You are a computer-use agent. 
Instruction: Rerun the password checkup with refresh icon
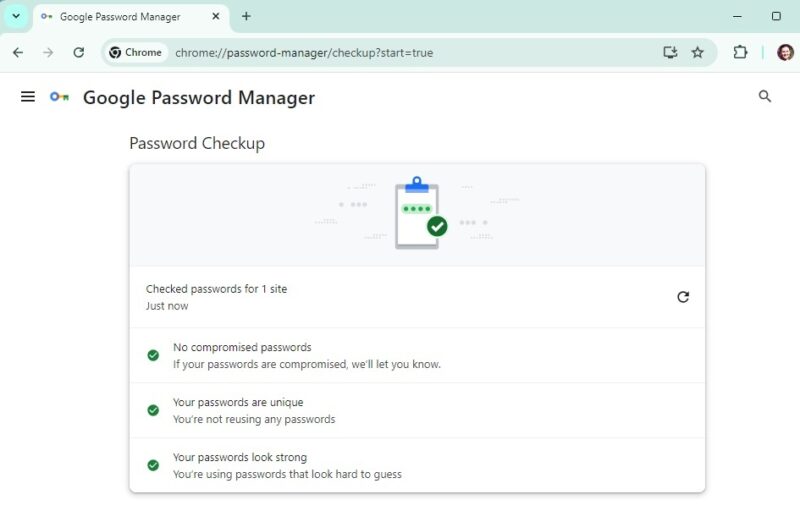[683, 297]
